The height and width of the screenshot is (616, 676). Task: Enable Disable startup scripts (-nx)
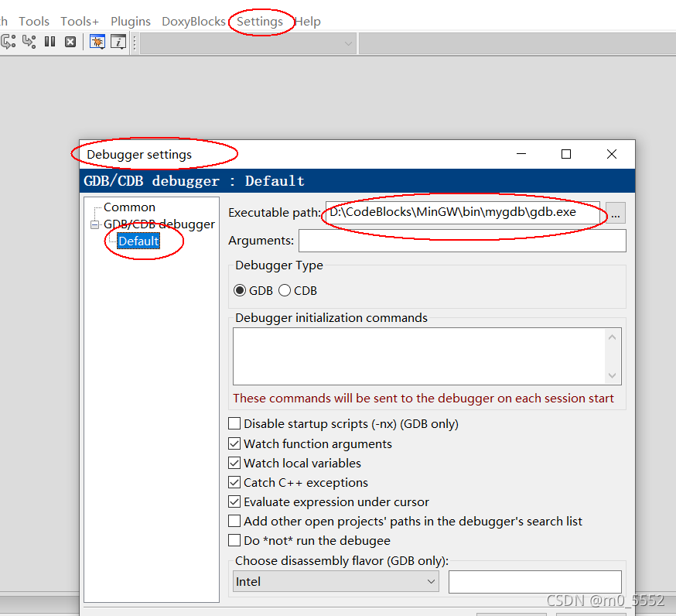tap(234, 423)
